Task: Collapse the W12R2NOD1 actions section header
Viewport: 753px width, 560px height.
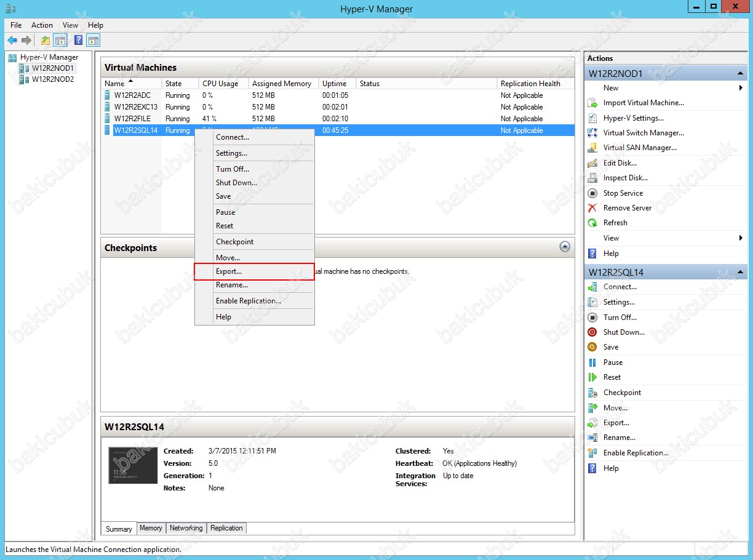Action: 741,74
